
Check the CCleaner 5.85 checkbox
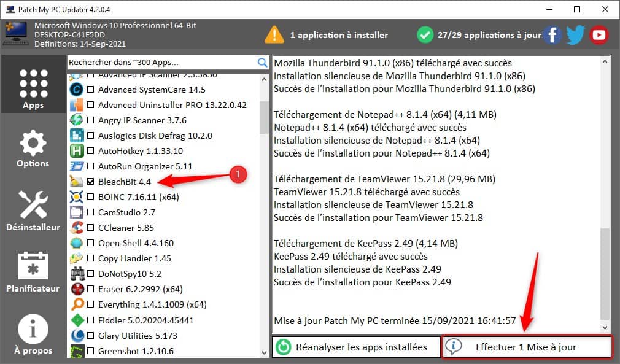point(91,228)
